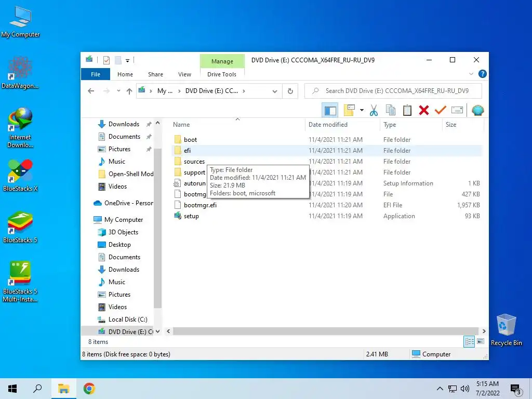Click Properties quick access checkmark icon
Screen dimensions: 532x399
coord(106,60)
